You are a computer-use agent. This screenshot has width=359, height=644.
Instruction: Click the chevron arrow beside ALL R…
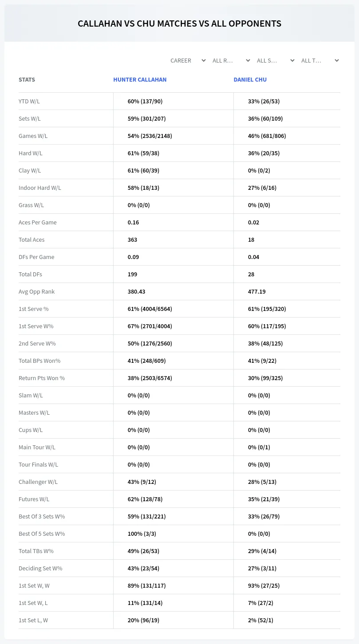pos(248,60)
